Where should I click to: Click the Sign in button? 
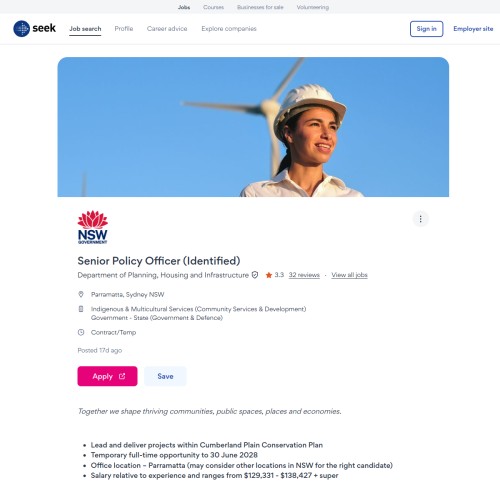pyautogui.click(x=426, y=29)
